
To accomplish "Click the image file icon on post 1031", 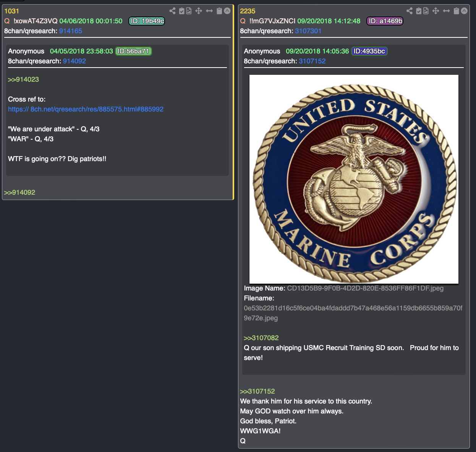I will click(x=189, y=11).
